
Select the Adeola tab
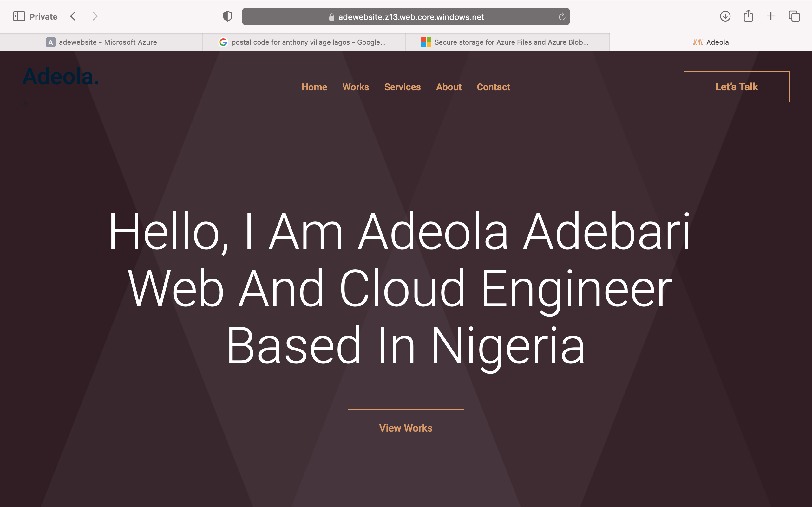pyautogui.click(x=711, y=42)
